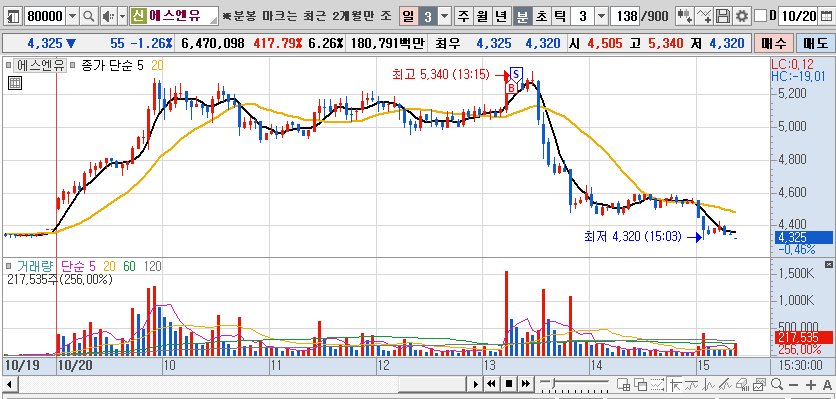The width and height of the screenshot is (836, 399).
Task: Click the trend line drawing icon
Action: pos(692,384)
